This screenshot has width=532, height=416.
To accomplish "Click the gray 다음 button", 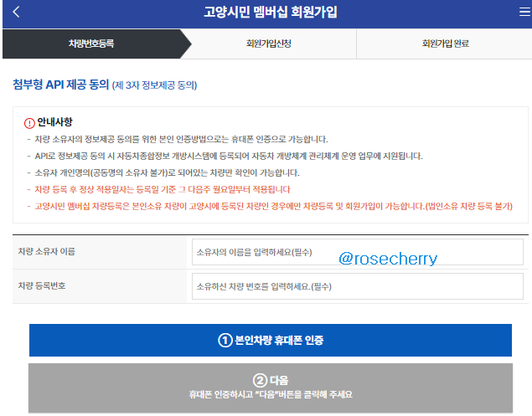I will 271,388.
